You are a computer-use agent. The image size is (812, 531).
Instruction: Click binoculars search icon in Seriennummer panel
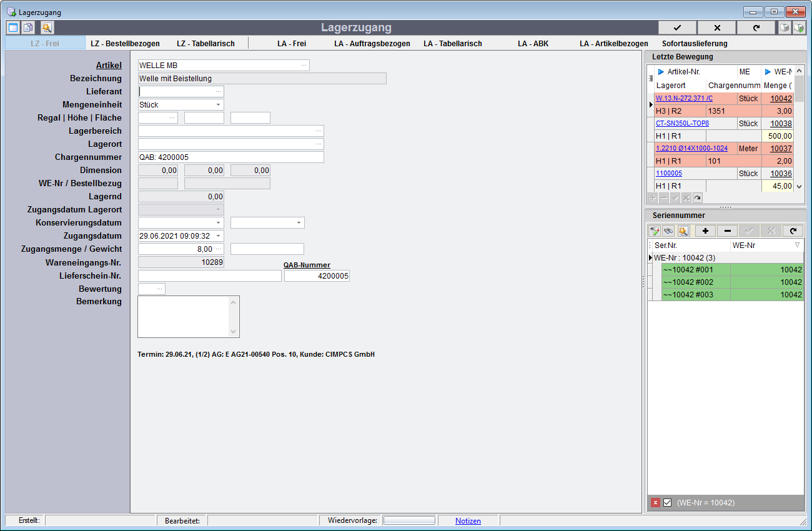(x=668, y=231)
